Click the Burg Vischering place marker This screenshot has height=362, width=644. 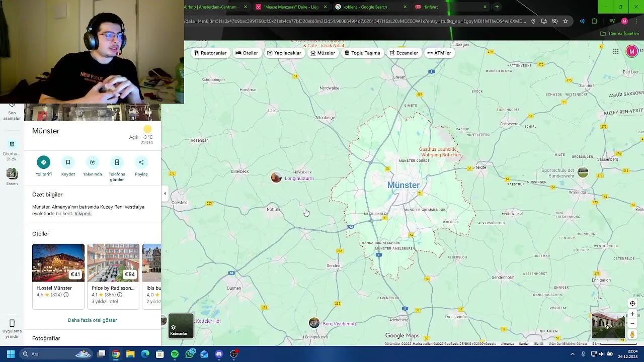(x=314, y=323)
